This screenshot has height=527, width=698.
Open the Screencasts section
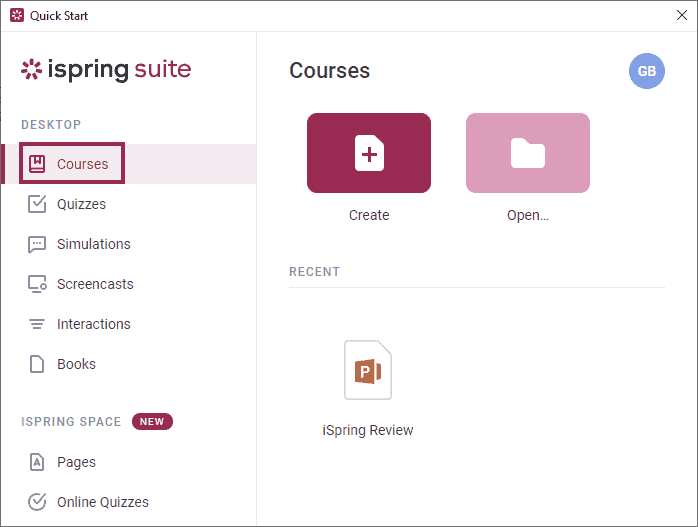coord(95,284)
